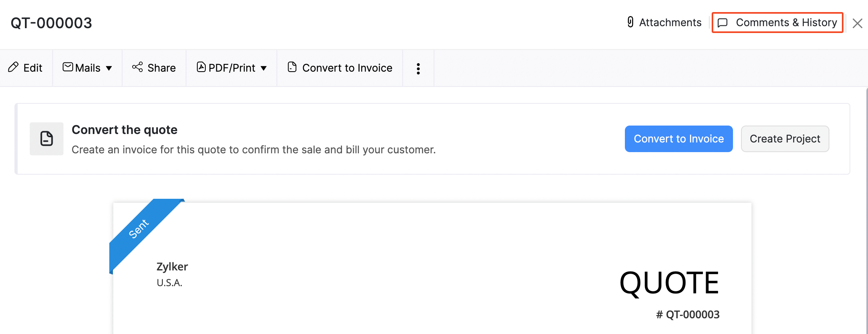Click the blue Sent status ribbon
This screenshot has height=334, width=868.
point(139,229)
